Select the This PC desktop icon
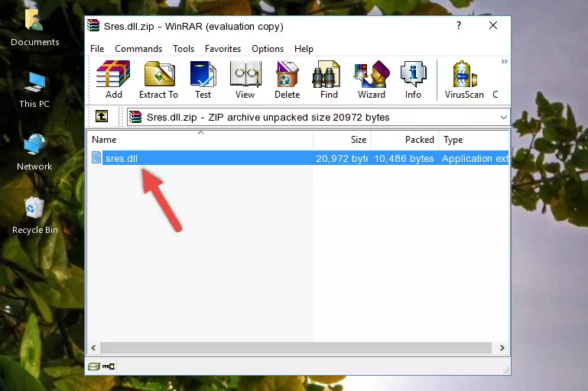The height and width of the screenshot is (391, 588). [34, 89]
